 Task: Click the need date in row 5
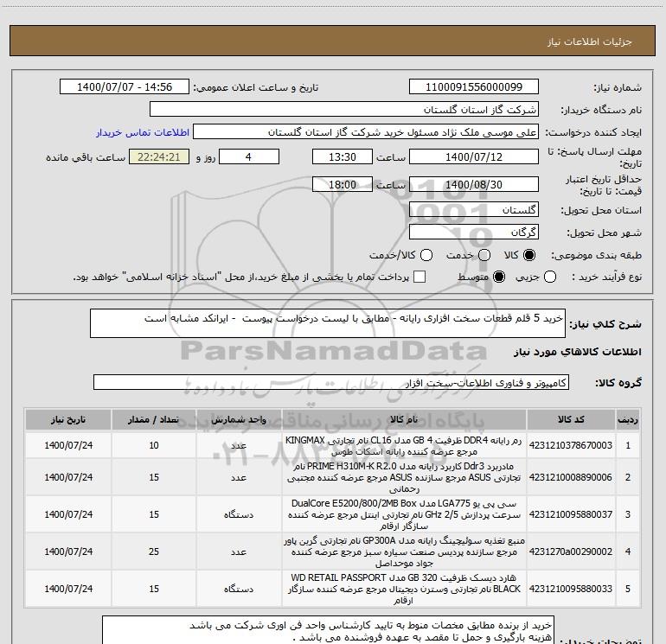(68, 589)
